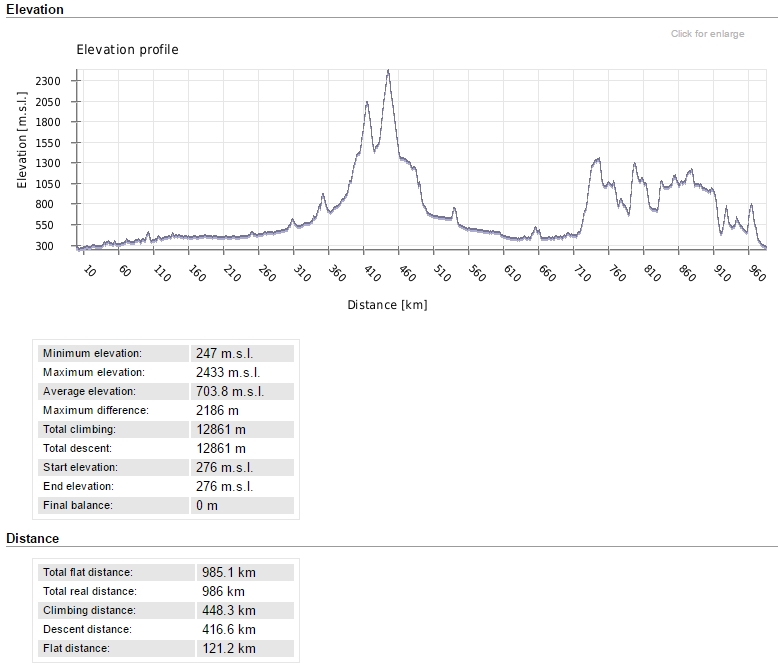Click the 'Start elevation:' label
This screenshot has height=669, width=778.
pos(80,468)
